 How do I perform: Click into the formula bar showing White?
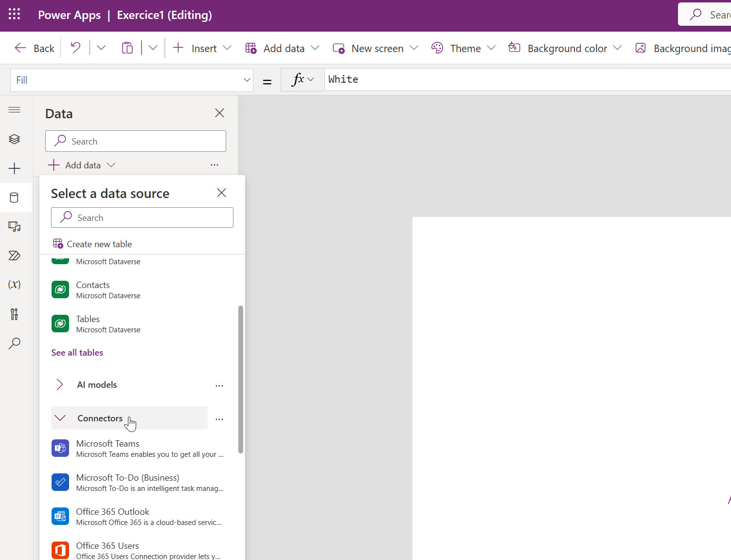click(528, 79)
